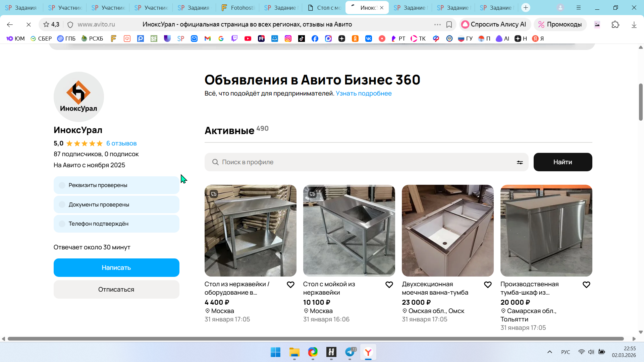Click the ИноксУрал profile logo
Screen dimensions: 644x362
pos(79,97)
